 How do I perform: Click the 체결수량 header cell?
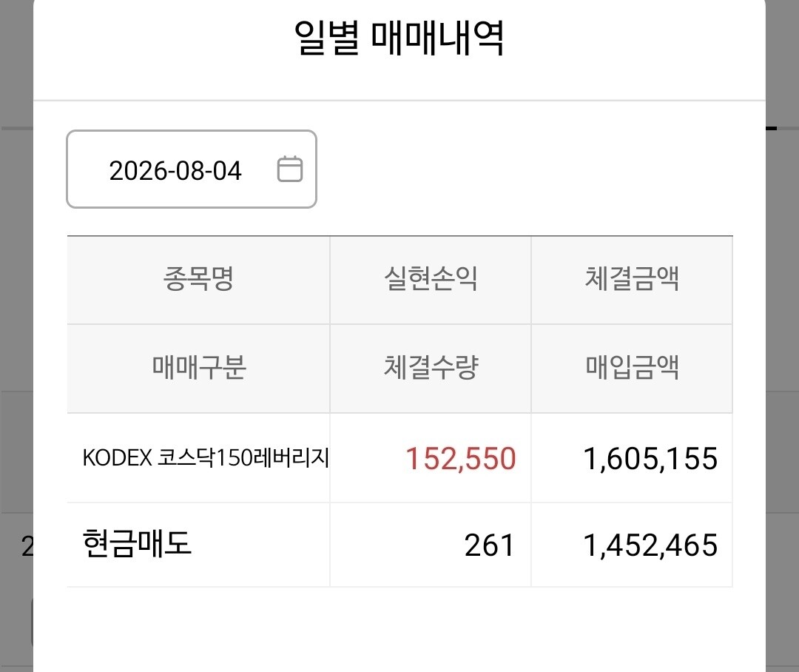(x=431, y=368)
